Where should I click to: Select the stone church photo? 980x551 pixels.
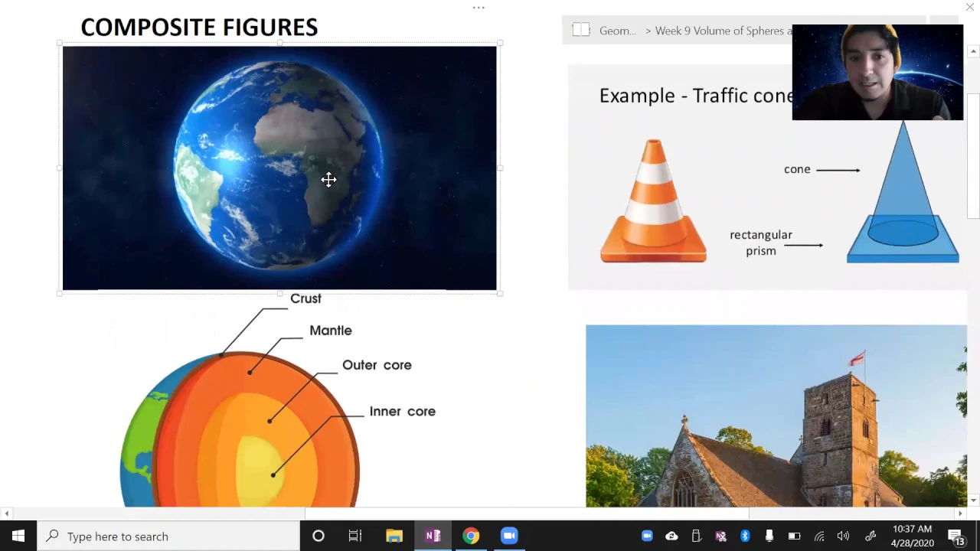776,416
